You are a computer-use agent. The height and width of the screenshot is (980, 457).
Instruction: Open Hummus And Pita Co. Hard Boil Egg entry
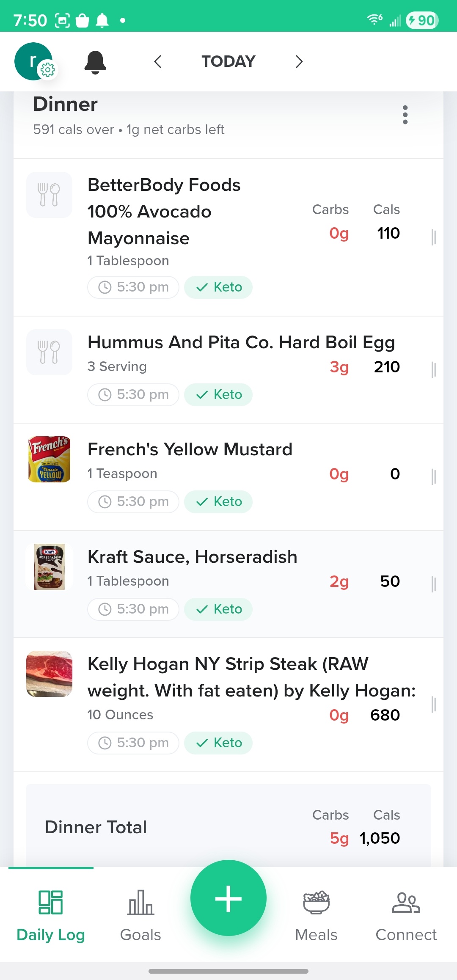click(x=241, y=343)
